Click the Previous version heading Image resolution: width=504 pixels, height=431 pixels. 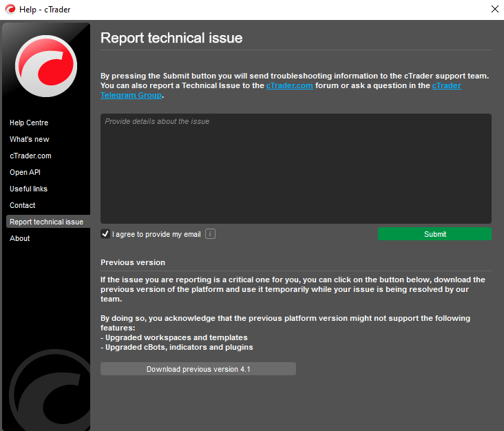(x=133, y=262)
